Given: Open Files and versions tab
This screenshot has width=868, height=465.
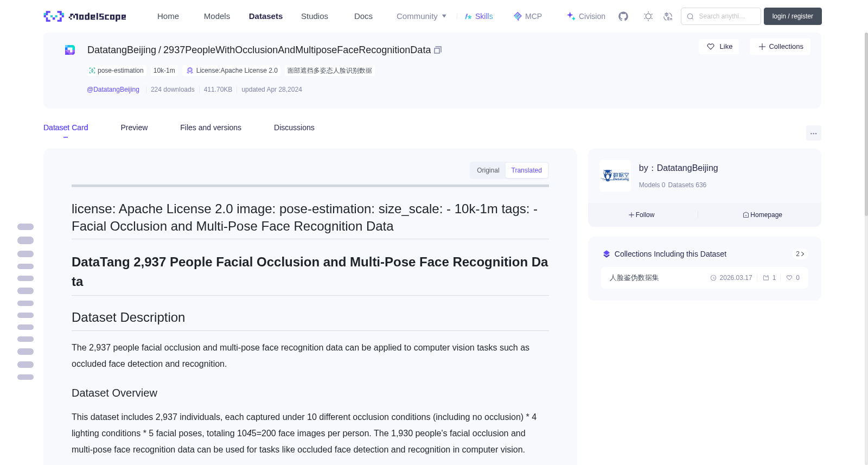Looking at the screenshot, I should pos(210,128).
